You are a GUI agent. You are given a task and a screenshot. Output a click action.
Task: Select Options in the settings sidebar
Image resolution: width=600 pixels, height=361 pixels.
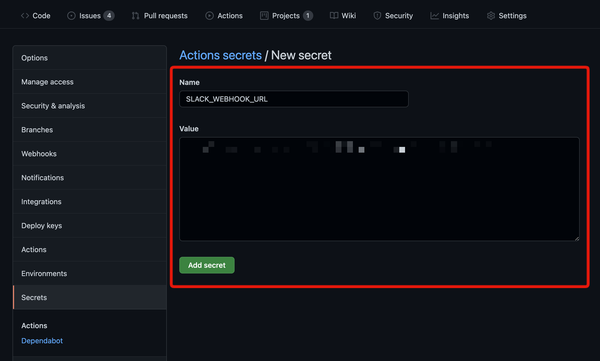(90, 58)
